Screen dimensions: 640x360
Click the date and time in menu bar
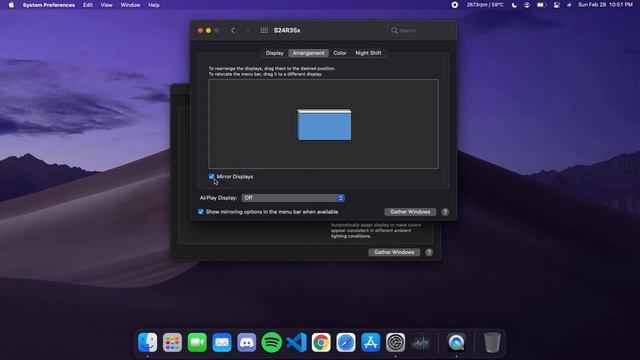605,5
